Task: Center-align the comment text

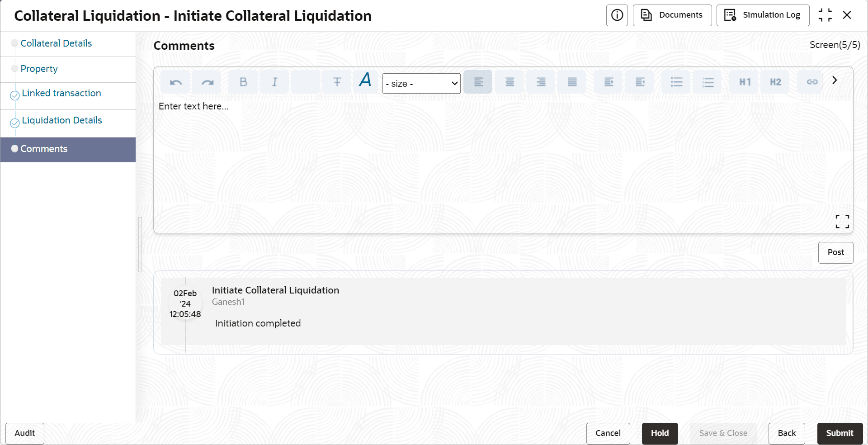Action: coord(509,82)
